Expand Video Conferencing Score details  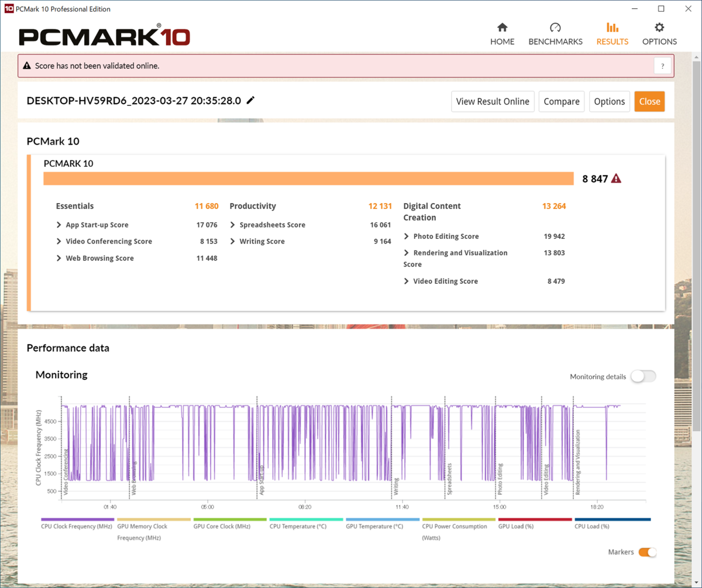(x=59, y=241)
